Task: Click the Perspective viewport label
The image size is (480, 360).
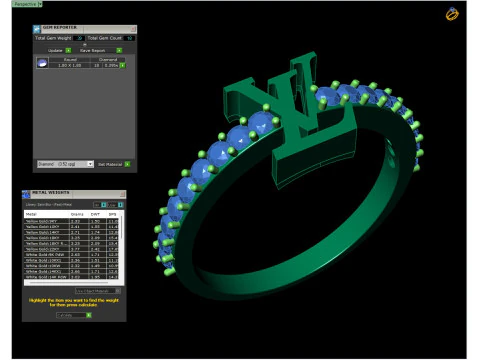Action: [x=25, y=4]
